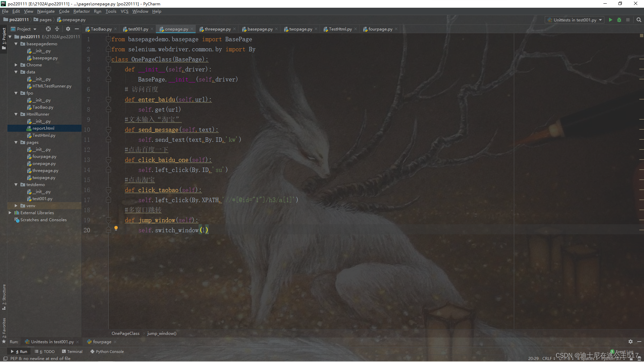
Task: Toggle tool window quick-access icon in status bar
Action: coord(5,359)
